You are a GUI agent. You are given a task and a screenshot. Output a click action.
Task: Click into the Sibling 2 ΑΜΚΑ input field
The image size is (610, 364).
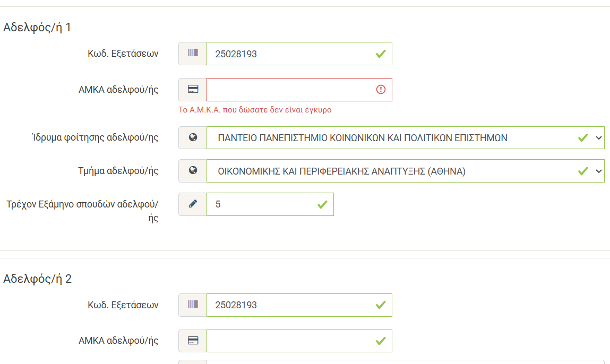click(x=287, y=341)
